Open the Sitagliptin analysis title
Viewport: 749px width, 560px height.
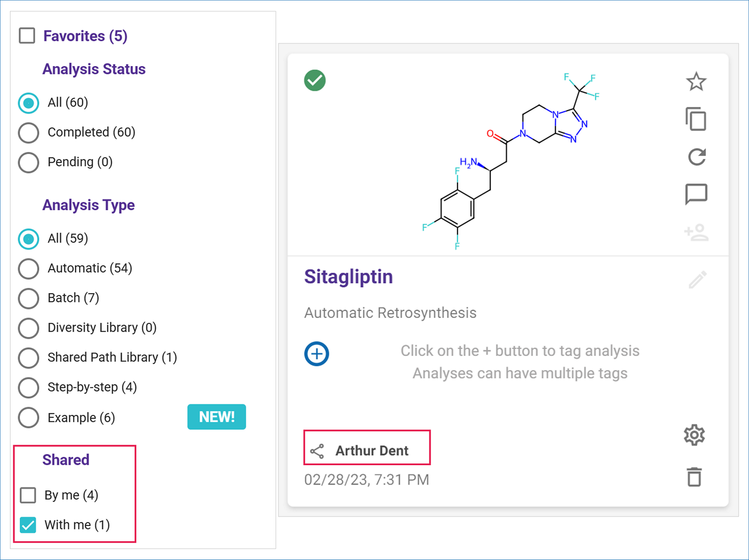click(x=348, y=277)
